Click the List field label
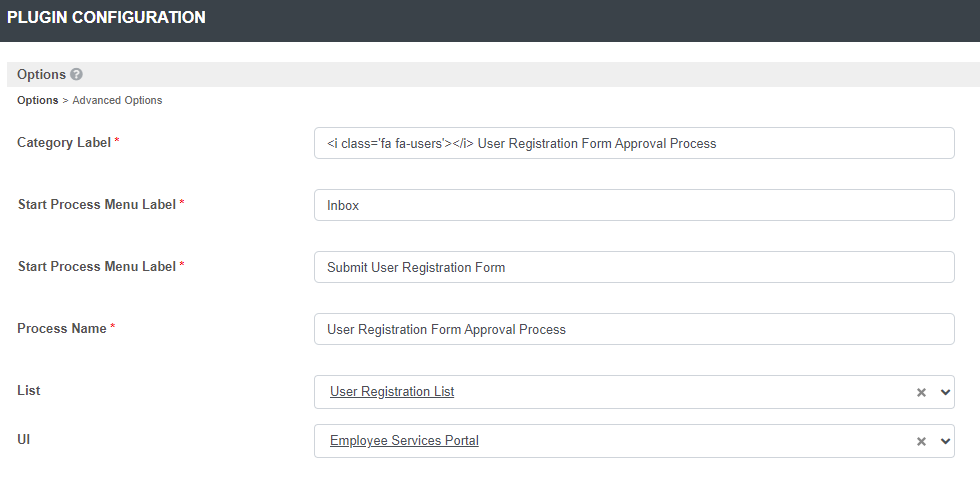The image size is (980, 498). click(29, 390)
